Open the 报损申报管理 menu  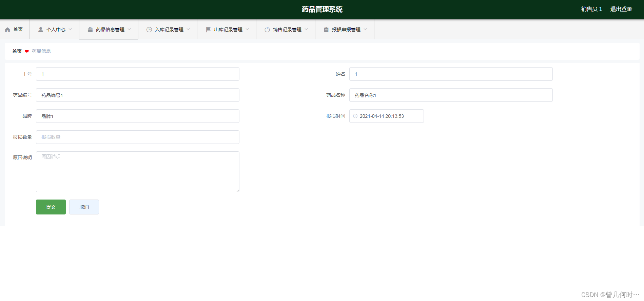click(x=345, y=29)
